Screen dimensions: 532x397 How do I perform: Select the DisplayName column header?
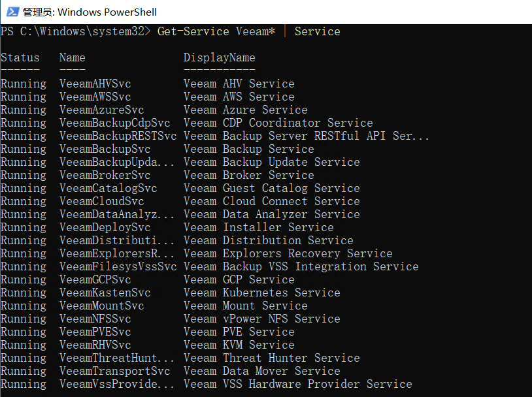pyautogui.click(x=218, y=57)
